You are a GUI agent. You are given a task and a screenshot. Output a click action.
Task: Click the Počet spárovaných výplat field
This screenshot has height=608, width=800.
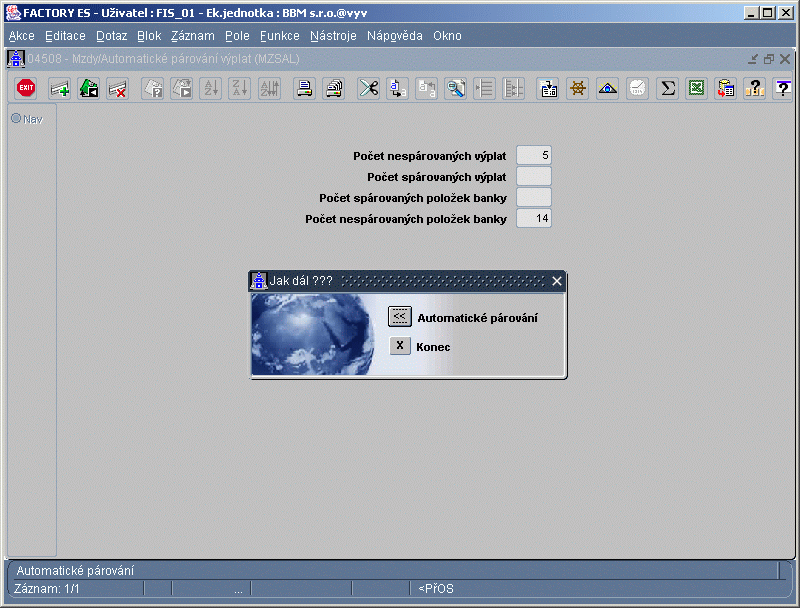pyautogui.click(x=534, y=176)
